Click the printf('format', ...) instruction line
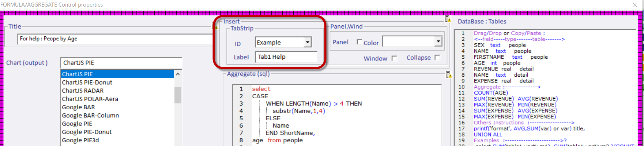Viewport: 644px width, 146px height. (529, 128)
